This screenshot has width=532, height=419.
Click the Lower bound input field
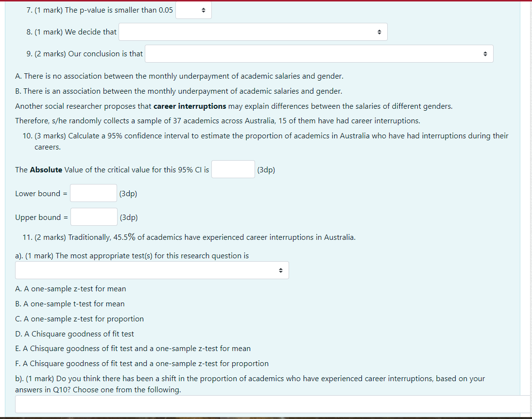click(x=93, y=193)
